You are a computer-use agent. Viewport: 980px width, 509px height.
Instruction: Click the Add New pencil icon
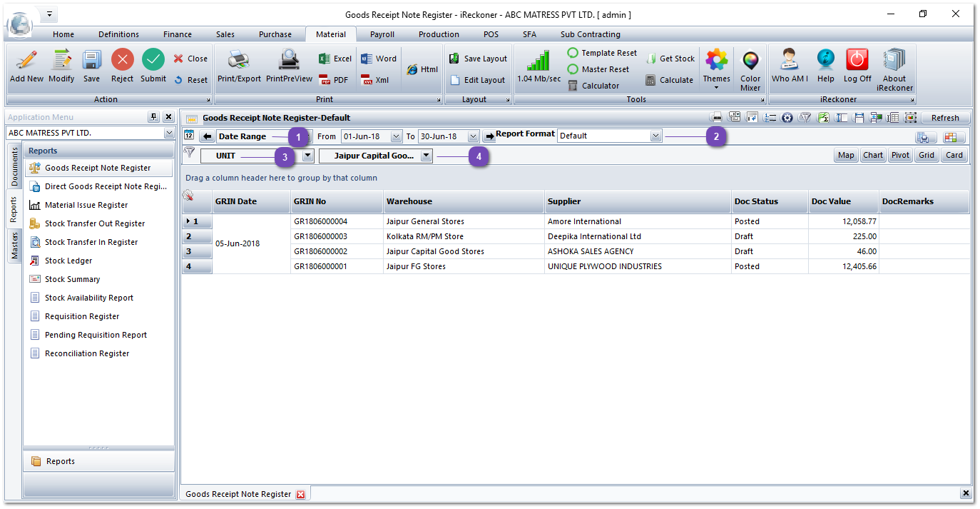click(26, 60)
